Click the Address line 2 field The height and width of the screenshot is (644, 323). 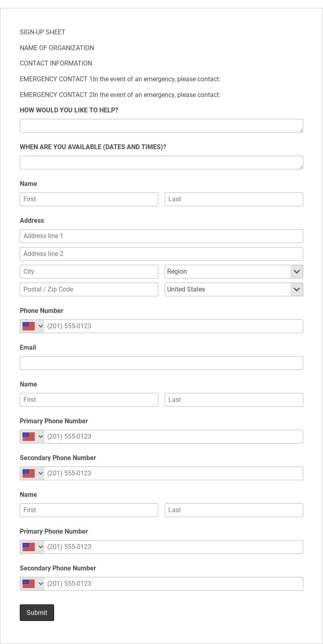[x=161, y=254]
